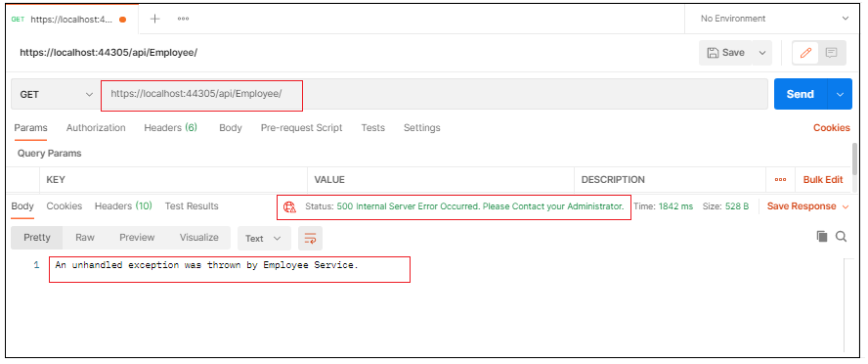Image resolution: width=868 pixels, height=364 pixels.
Task: Open the Pre-request Script tab
Action: [302, 128]
